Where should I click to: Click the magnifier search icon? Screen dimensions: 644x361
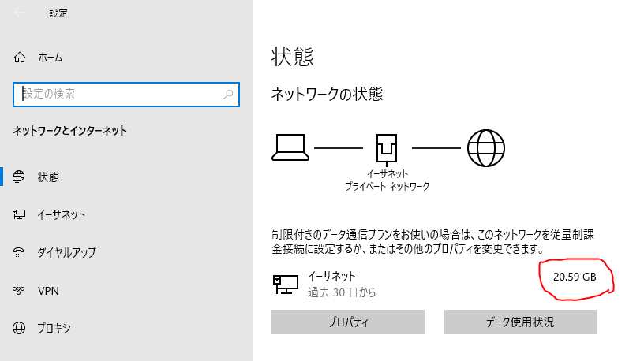(228, 95)
